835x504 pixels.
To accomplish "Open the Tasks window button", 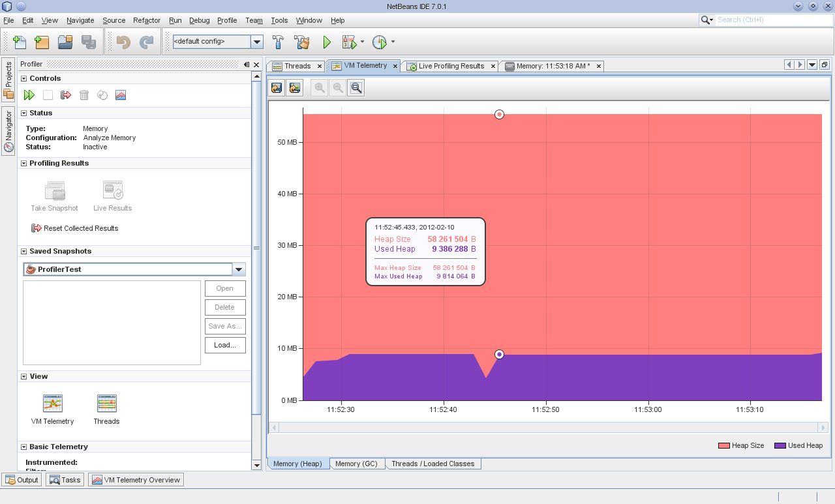I will click(x=65, y=480).
